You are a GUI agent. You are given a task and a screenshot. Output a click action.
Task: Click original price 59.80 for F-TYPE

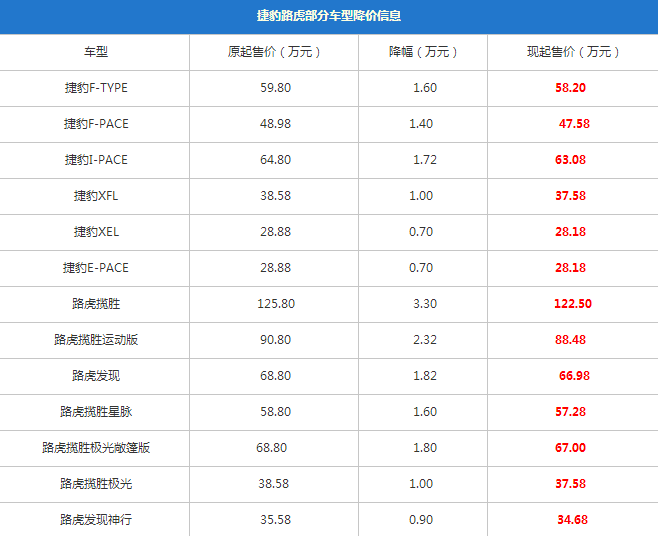(x=275, y=88)
